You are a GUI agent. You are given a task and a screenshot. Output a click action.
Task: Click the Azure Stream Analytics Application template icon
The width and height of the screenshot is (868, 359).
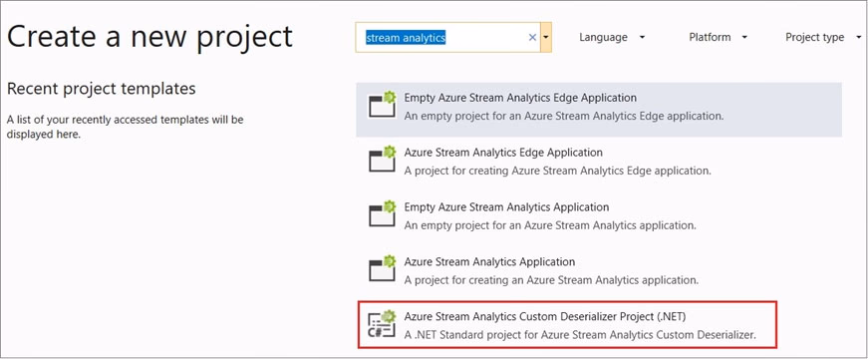383,268
